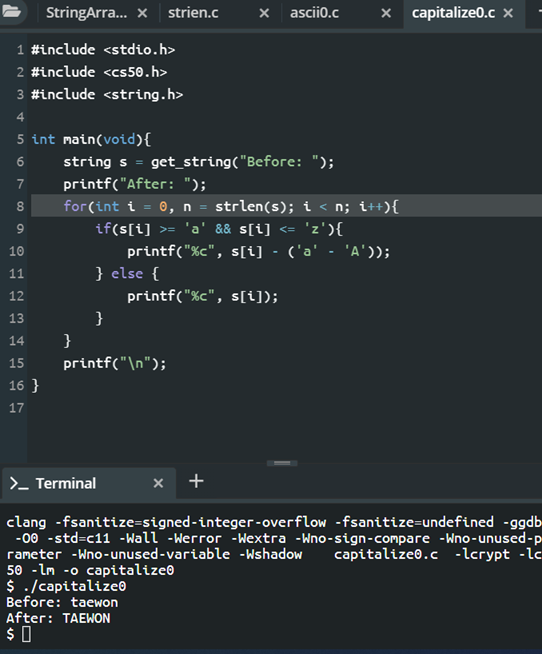This screenshot has height=654, width=542.
Task: Click the terminal prompt cursor
Action: [x=26, y=634]
